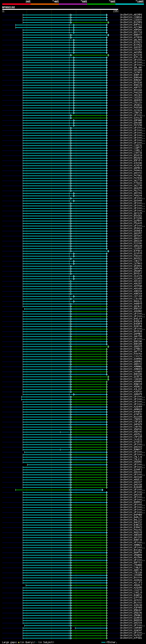
Task: Click entry UniRef100_B0EBF8
Action: point(131,324)
